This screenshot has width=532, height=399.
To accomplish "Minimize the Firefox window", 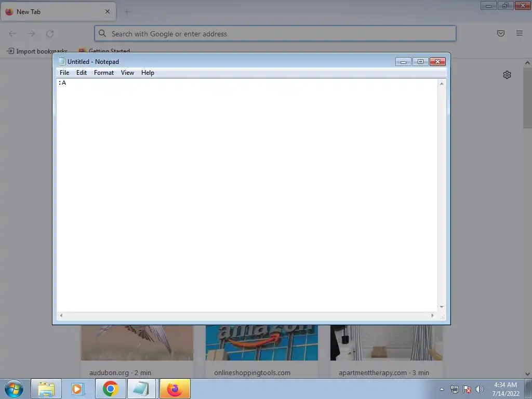I will (x=488, y=5).
